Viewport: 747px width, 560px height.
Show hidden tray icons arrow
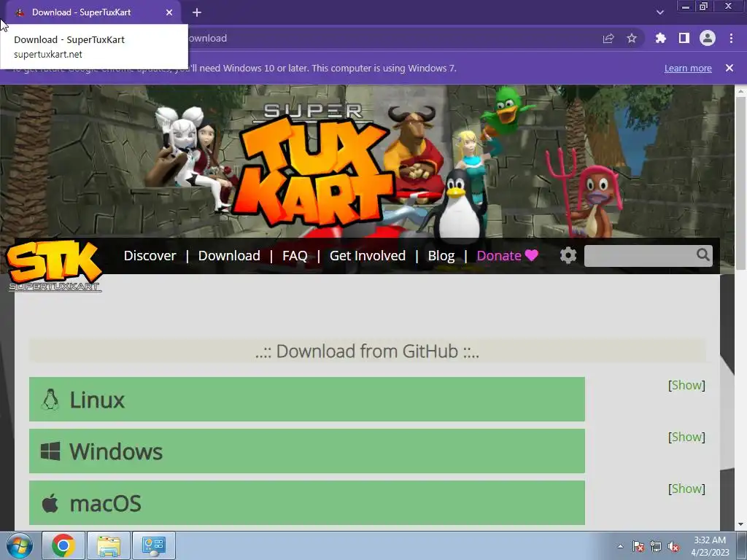[620, 546]
